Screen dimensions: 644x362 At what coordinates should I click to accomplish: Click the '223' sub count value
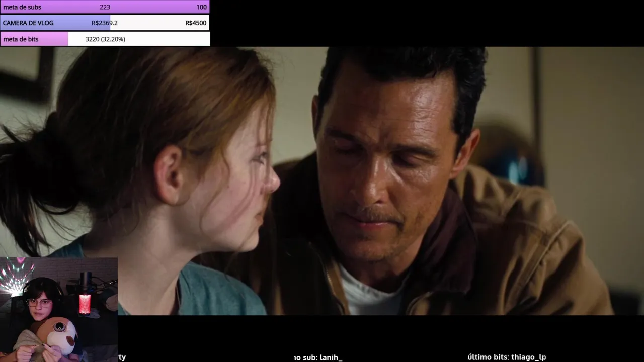105,7
